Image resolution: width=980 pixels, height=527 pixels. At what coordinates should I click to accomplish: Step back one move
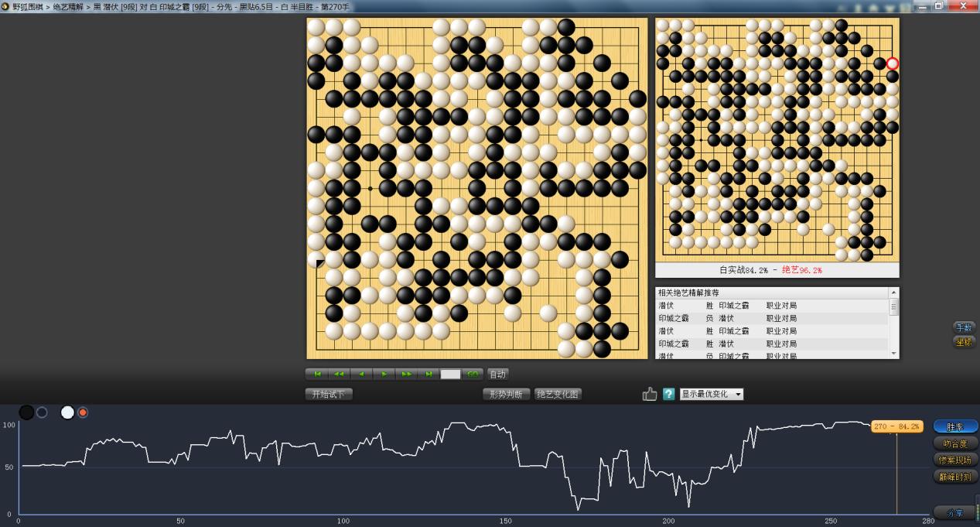(x=361, y=374)
